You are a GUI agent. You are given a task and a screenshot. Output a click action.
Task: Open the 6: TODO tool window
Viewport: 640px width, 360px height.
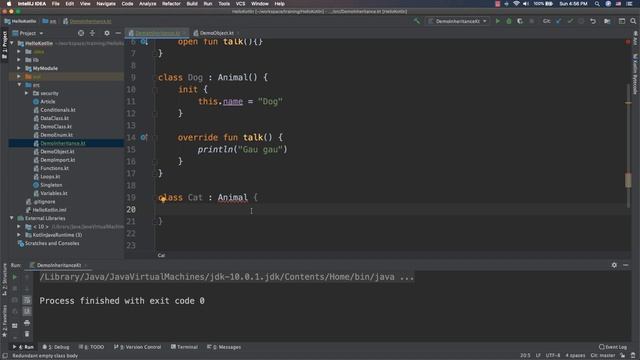(x=91, y=347)
